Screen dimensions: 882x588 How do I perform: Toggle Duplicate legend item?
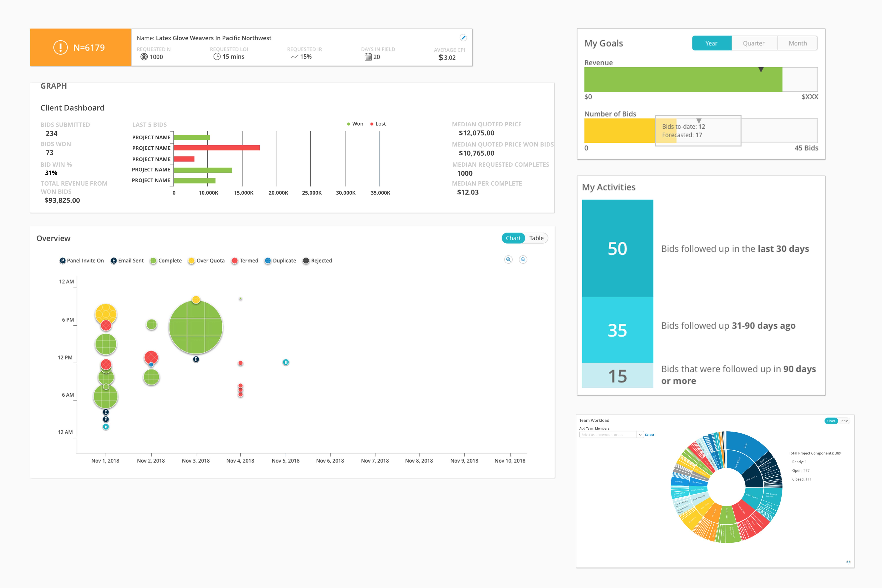pos(280,261)
